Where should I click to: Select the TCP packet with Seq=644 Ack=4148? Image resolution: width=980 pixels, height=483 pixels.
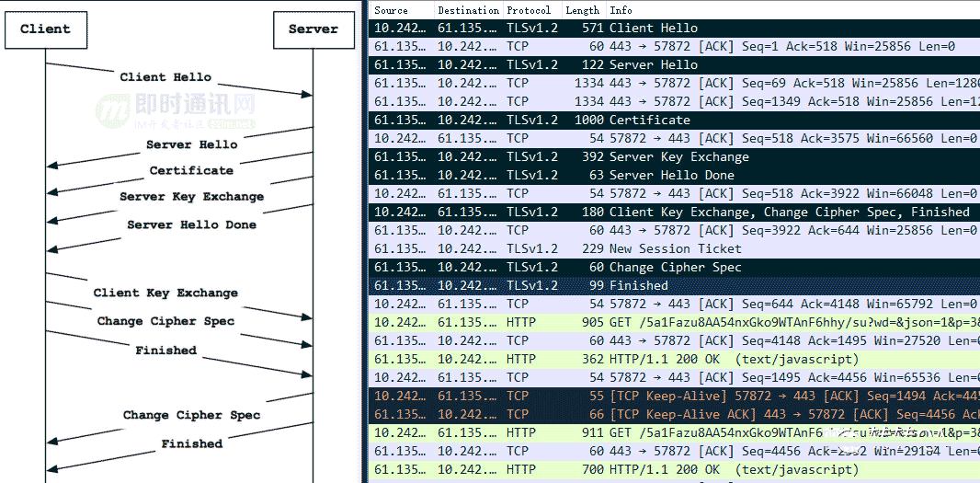pos(675,305)
